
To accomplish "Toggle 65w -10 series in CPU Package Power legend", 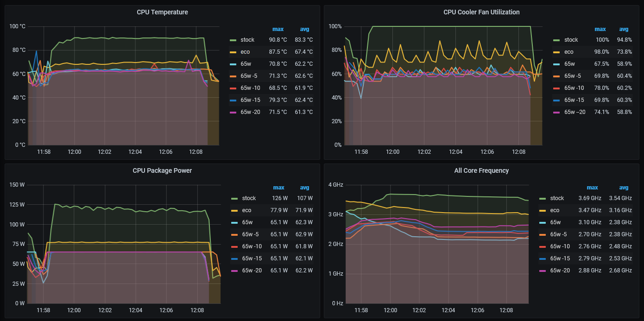I will (252, 246).
